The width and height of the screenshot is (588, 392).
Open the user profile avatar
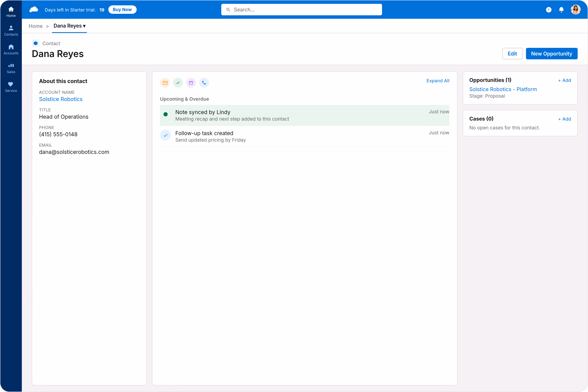(576, 10)
